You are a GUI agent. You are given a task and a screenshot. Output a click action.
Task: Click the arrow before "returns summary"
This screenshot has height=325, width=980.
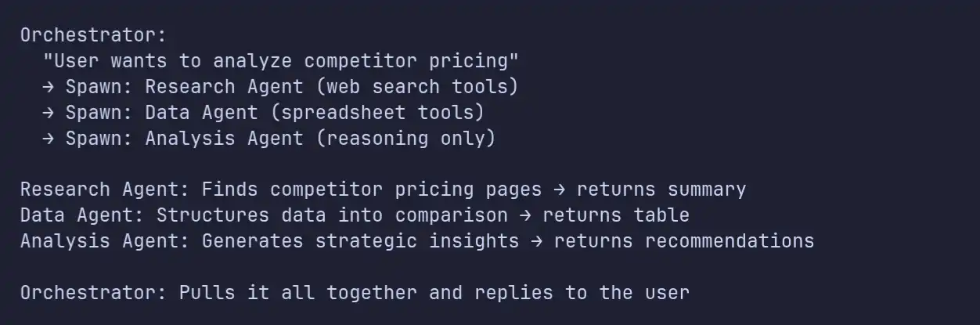[x=559, y=190]
